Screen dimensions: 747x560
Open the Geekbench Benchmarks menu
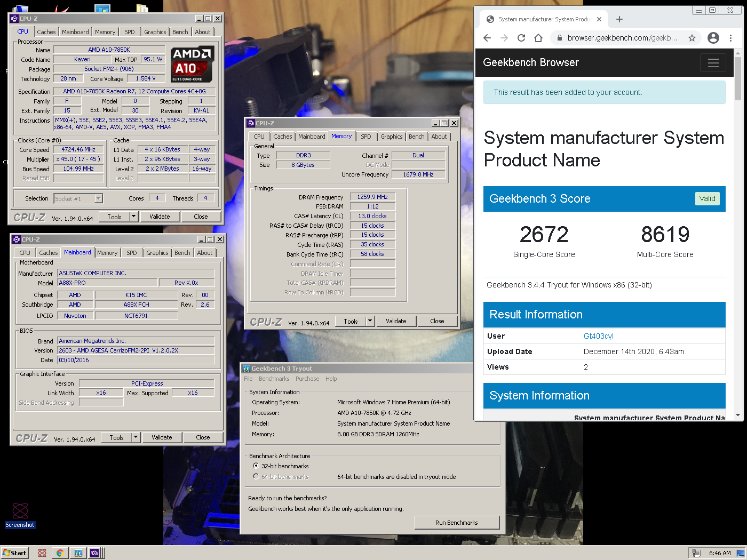pos(274,379)
